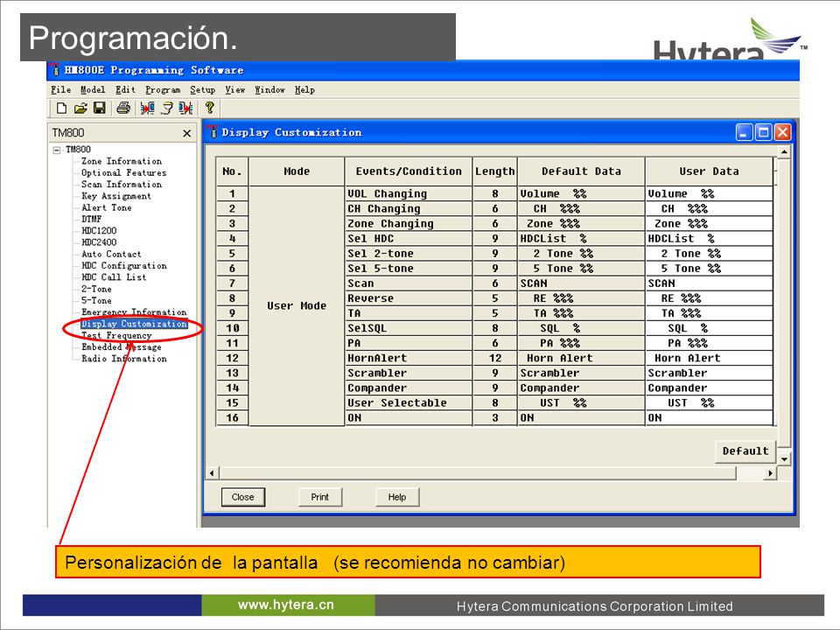The image size is (840, 630).
Task: Maximize the Display Customization window
Action: [763, 132]
